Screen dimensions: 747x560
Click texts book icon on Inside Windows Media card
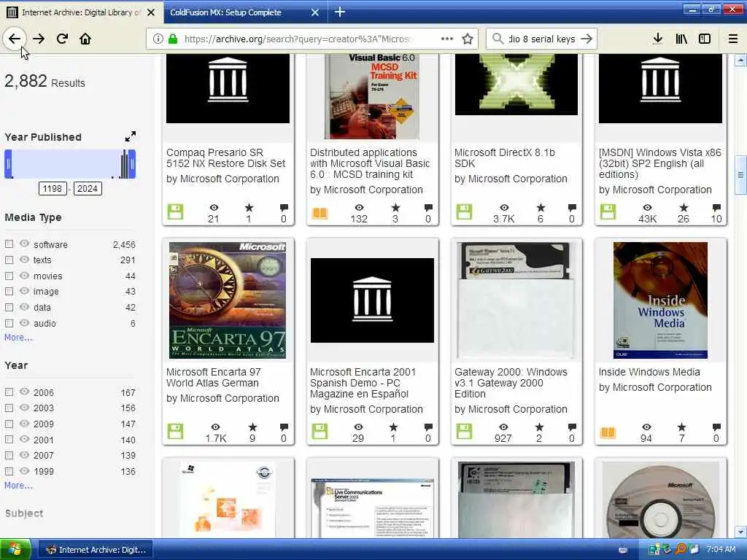pos(608,432)
